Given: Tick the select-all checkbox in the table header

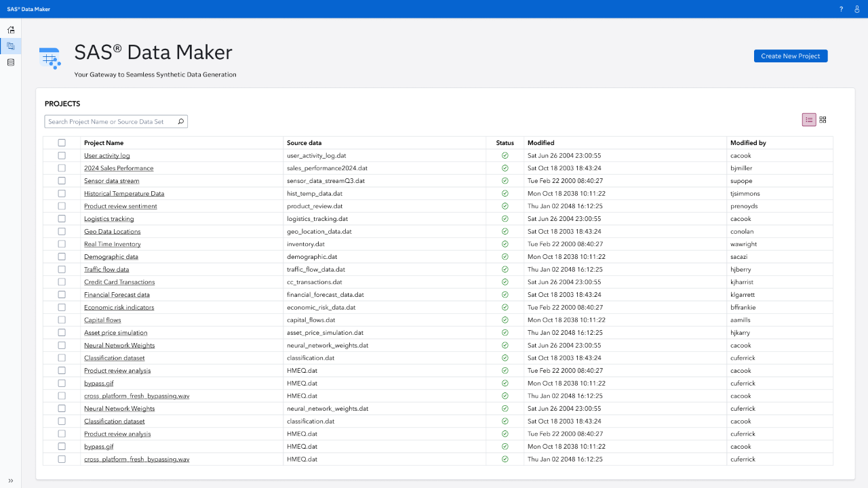Looking at the screenshot, I should click(62, 143).
